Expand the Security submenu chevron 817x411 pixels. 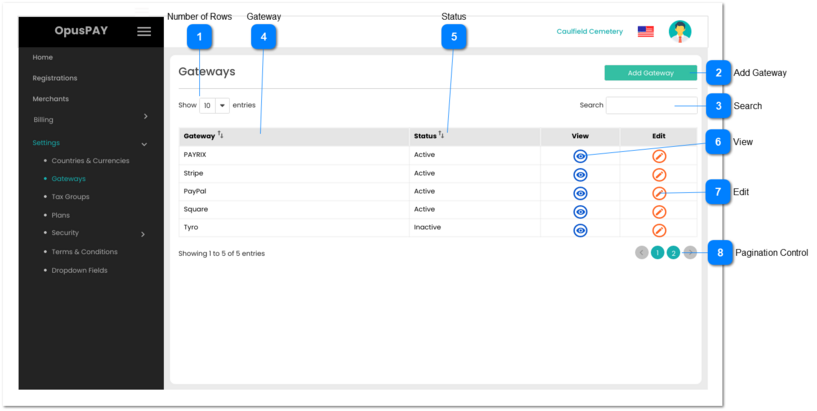pos(143,234)
